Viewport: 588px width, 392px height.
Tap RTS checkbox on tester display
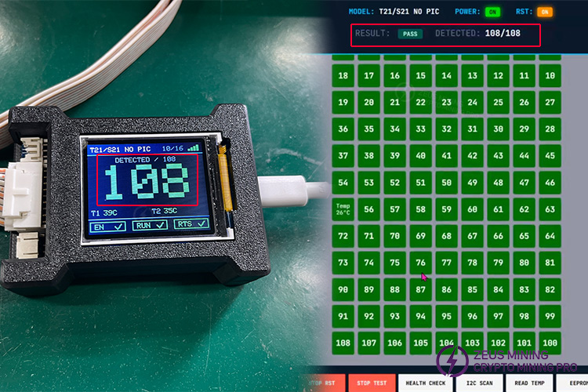pyautogui.click(x=191, y=224)
